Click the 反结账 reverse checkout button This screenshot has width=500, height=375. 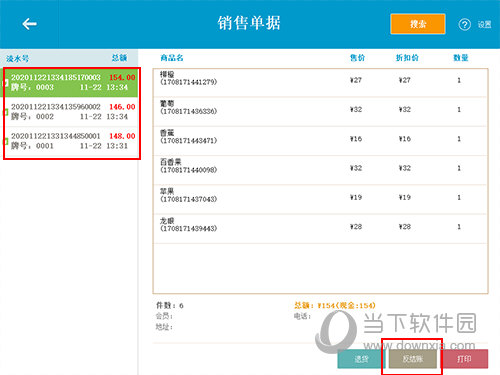click(x=413, y=359)
